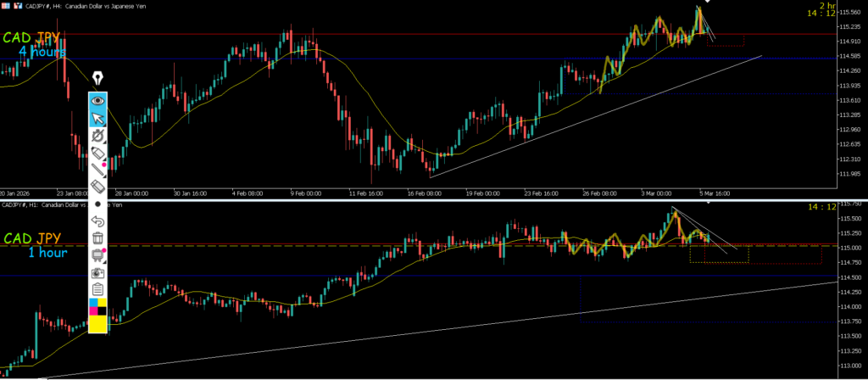
Task: Click the red table icon in top-left corner
Action: 5,4
